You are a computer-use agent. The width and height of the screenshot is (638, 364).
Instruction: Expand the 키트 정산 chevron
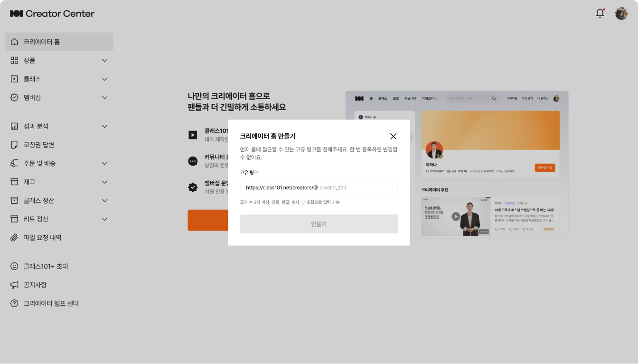tap(105, 219)
